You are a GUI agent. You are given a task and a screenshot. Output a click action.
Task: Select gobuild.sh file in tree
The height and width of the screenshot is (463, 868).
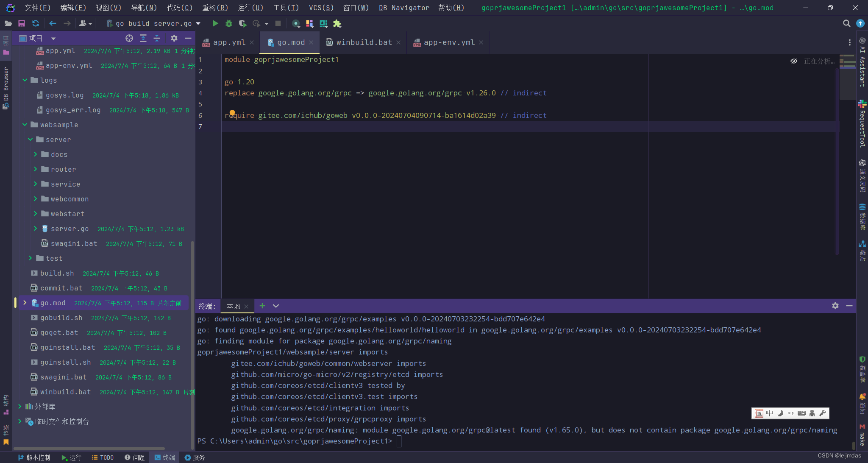61,318
